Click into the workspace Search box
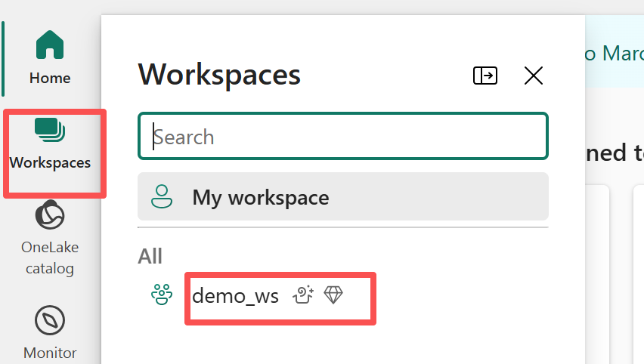Viewport: 644px width, 364px height. 343,136
